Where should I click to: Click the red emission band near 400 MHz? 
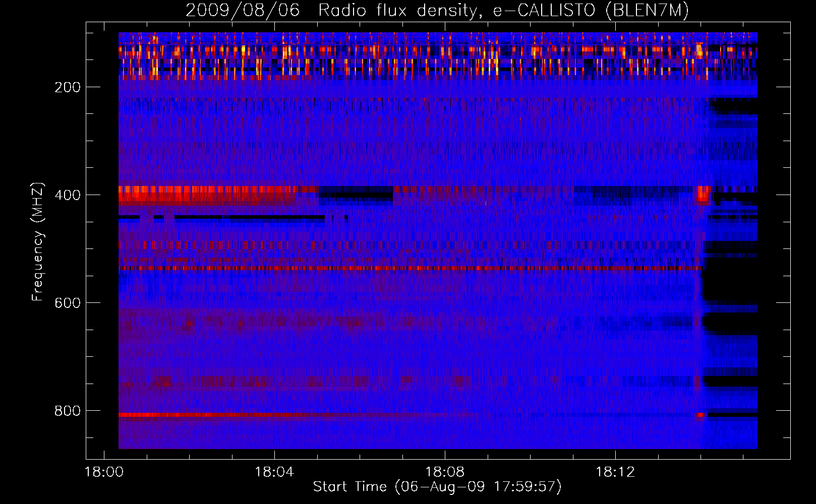(218, 195)
